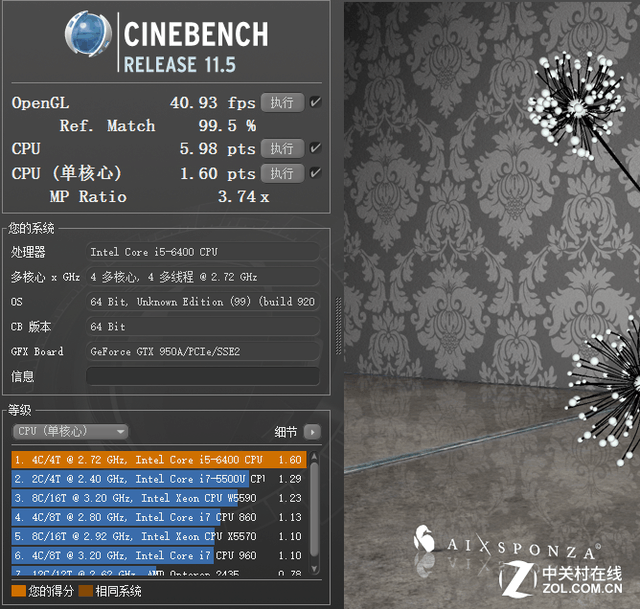Run the CPU benchmark with 执行 button
The width and height of the screenshot is (640, 609).
(282, 149)
